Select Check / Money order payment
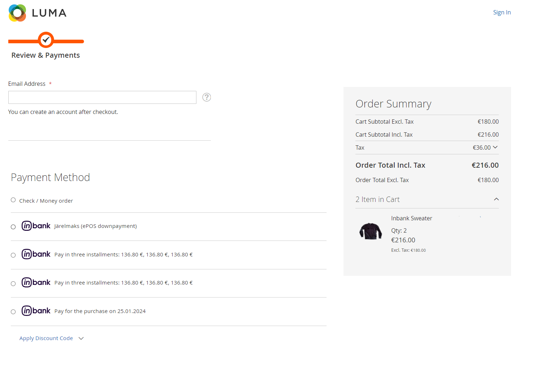This screenshot has height=392, width=541. pos(13,200)
